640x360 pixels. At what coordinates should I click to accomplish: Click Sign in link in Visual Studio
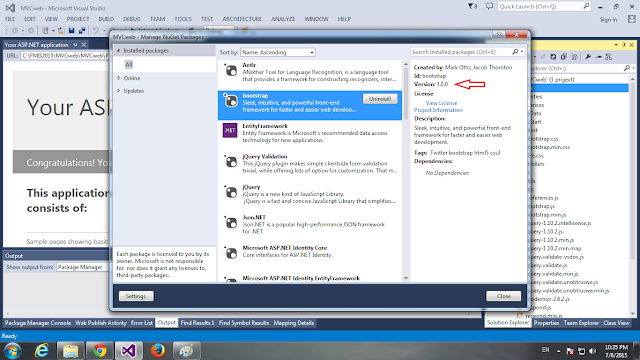click(608, 20)
